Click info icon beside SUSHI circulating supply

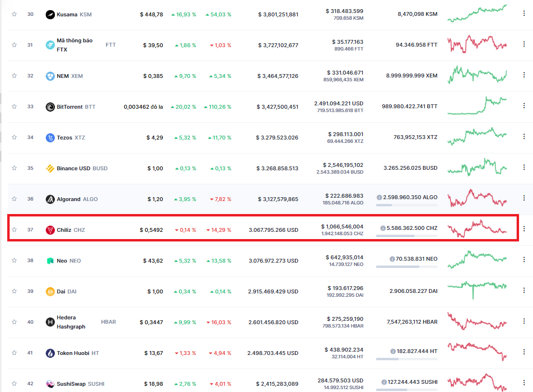(384, 382)
